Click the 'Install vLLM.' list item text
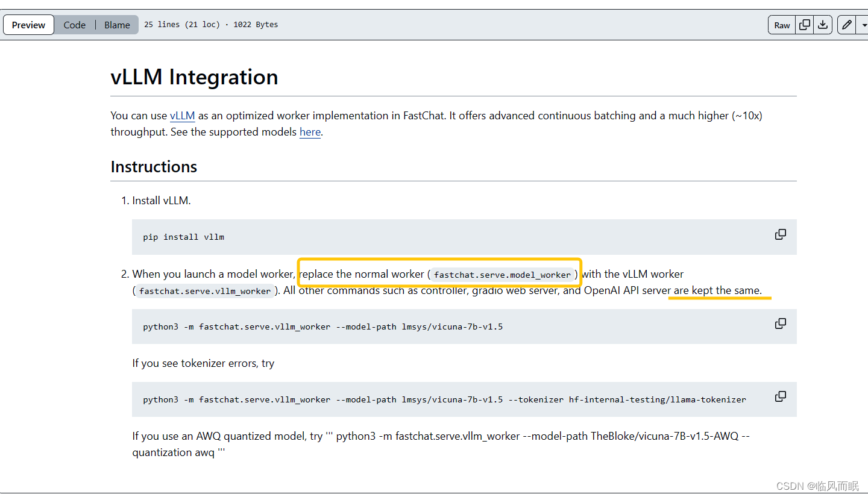Image resolution: width=868 pixels, height=497 pixels. [x=162, y=201]
